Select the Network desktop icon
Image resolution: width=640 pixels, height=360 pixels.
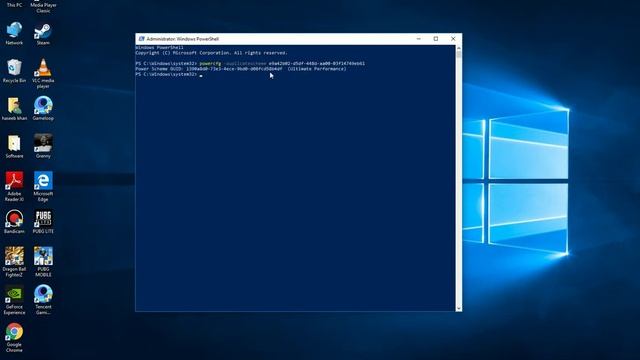point(14,33)
